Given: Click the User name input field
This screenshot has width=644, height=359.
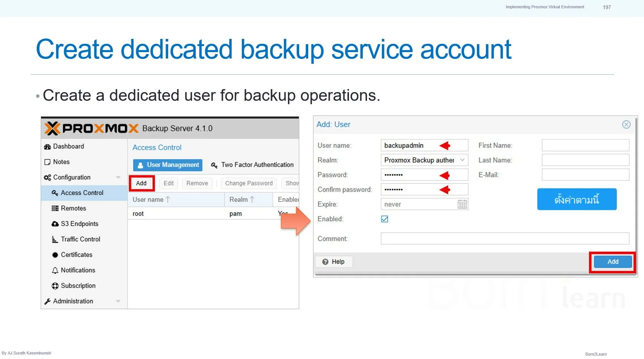Looking at the screenshot, I should pyautogui.click(x=424, y=145).
